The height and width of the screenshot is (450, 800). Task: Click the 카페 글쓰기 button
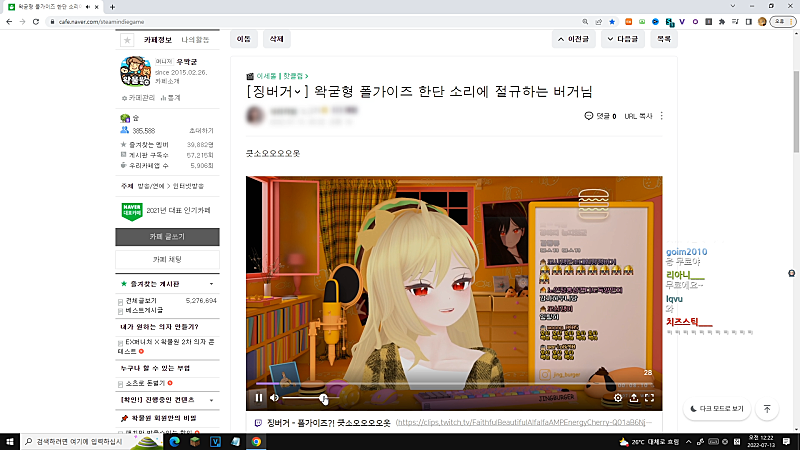point(167,237)
